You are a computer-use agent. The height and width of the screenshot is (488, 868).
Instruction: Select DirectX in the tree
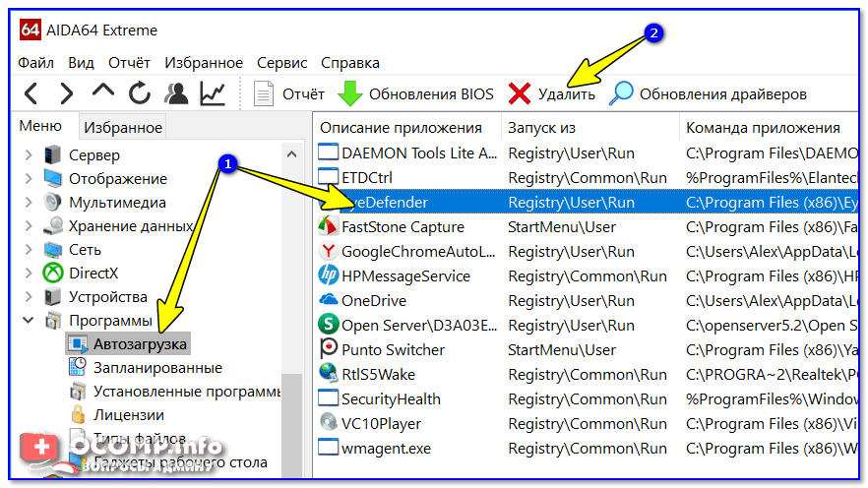[x=93, y=274]
